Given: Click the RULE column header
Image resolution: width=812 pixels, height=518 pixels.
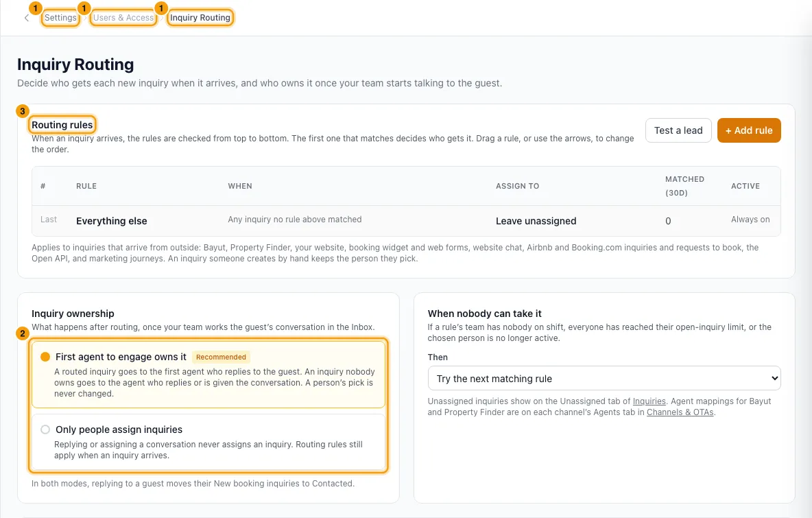Looking at the screenshot, I should (x=86, y=186).
